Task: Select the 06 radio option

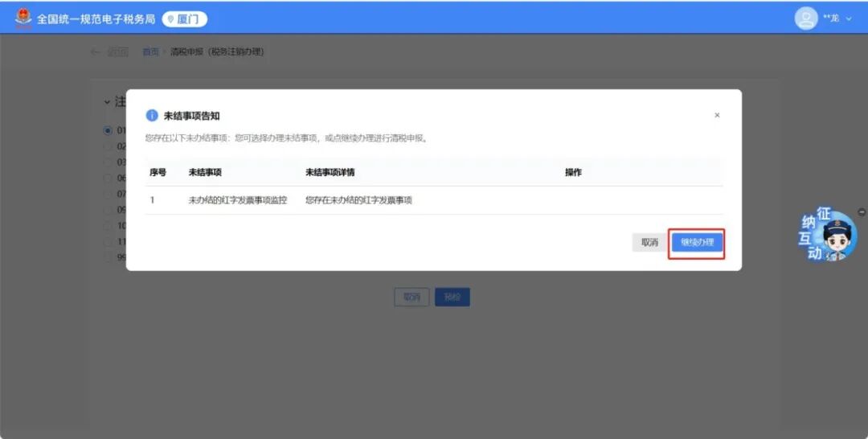Action: [108, 178]
